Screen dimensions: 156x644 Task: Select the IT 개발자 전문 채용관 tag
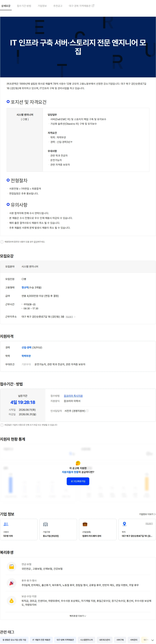41,640
